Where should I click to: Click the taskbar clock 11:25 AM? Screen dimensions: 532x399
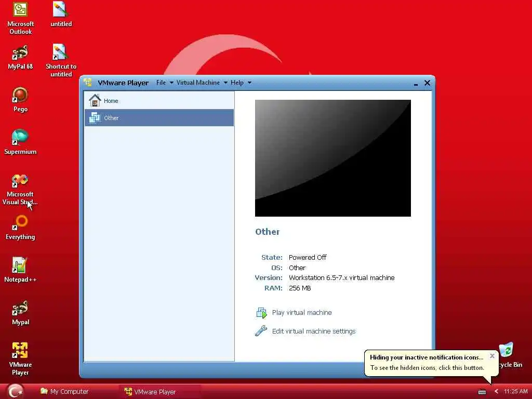coord(516,392)
